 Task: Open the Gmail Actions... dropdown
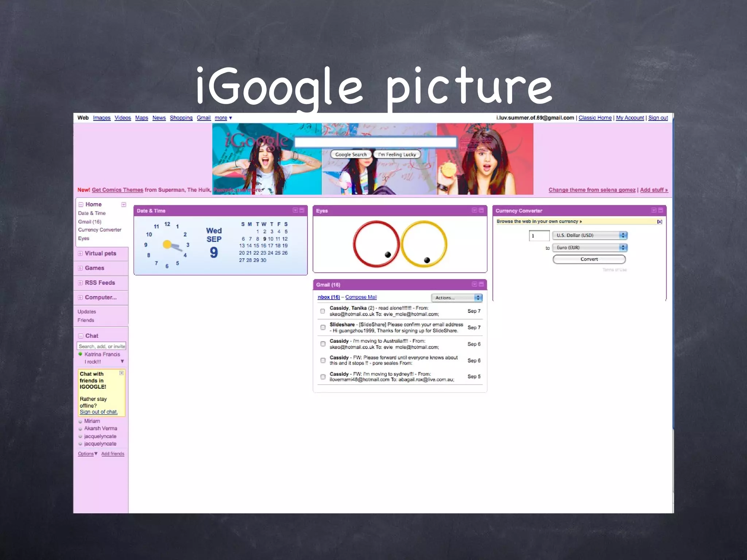(457, 298)
